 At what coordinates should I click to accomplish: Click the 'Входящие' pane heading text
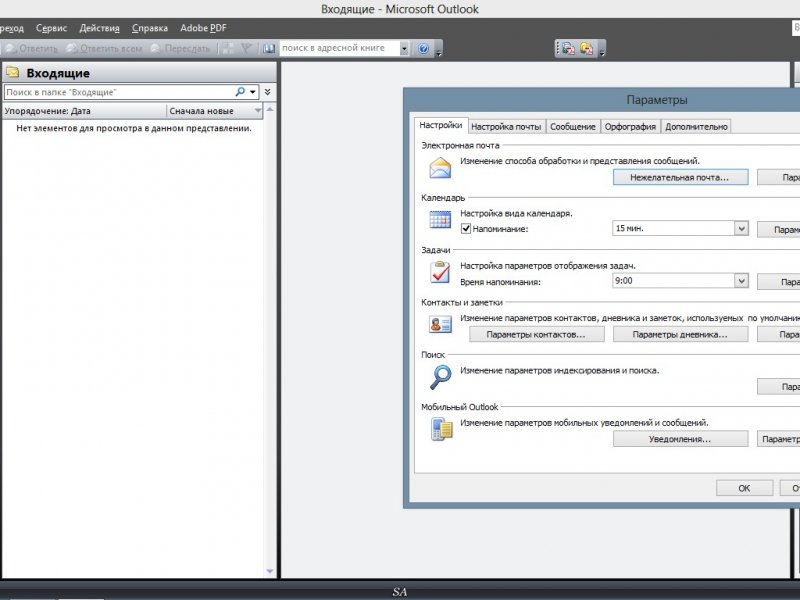(x=58, y=73)
